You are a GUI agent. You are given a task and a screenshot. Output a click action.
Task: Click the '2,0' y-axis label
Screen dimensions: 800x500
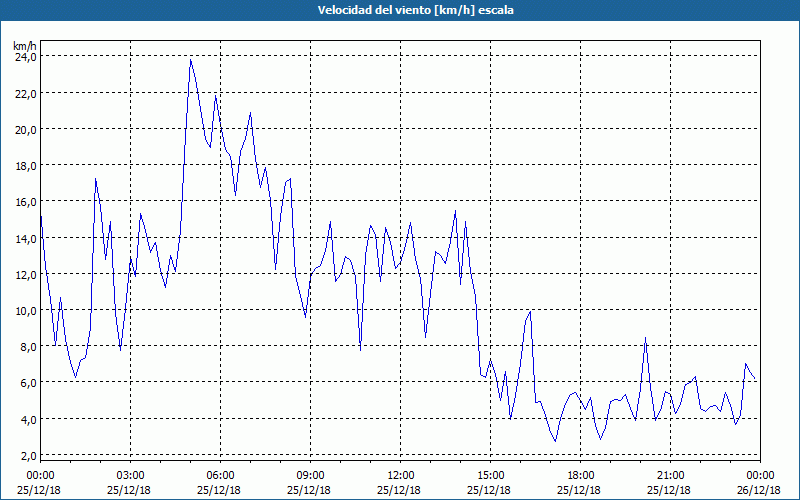click(28, 456)
